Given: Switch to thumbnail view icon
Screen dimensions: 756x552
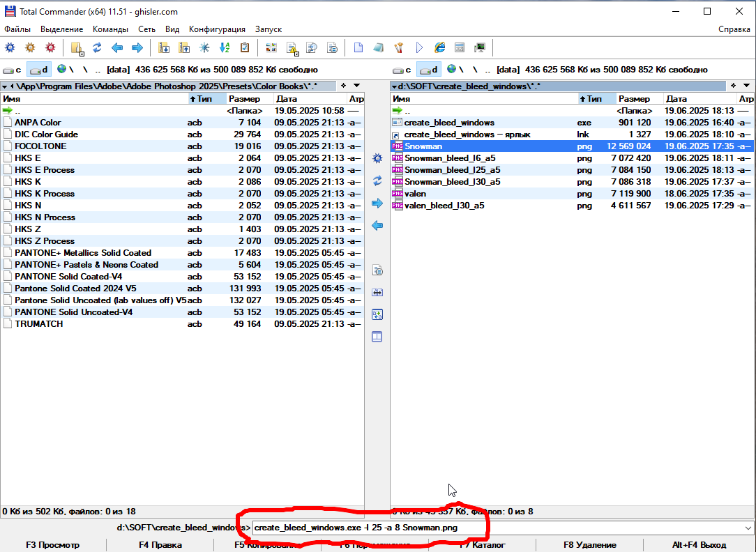Looking at the screenshot, I should click(271, 47).
